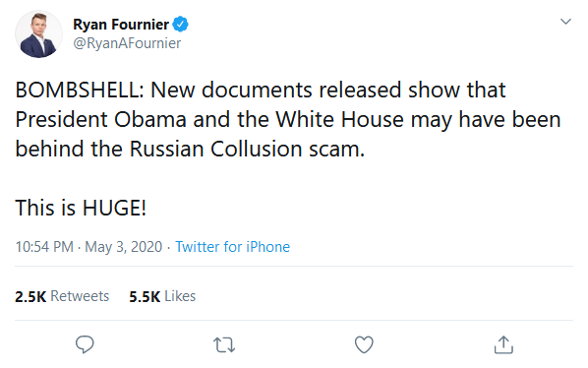Click 'Russian Collusion scam' tweet text

[246, 149]
